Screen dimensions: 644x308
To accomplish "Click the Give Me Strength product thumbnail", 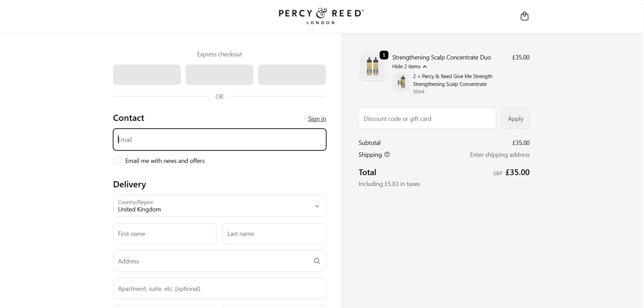I will click(x=401, y=81).
